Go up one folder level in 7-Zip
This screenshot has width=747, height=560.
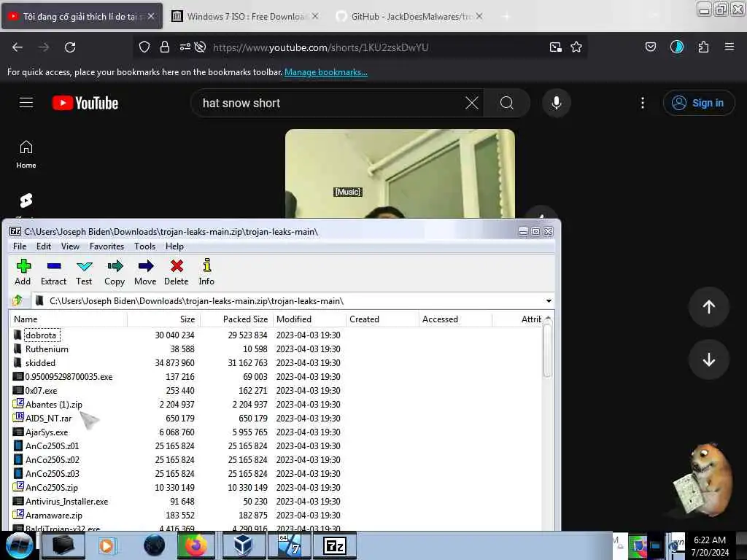pyautogui.click(x=18, y=300)
